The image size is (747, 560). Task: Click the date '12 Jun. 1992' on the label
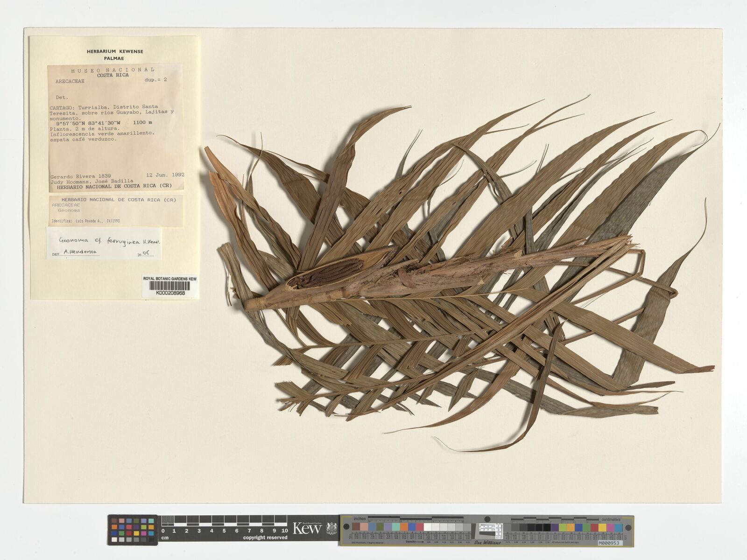pos(165,175)
